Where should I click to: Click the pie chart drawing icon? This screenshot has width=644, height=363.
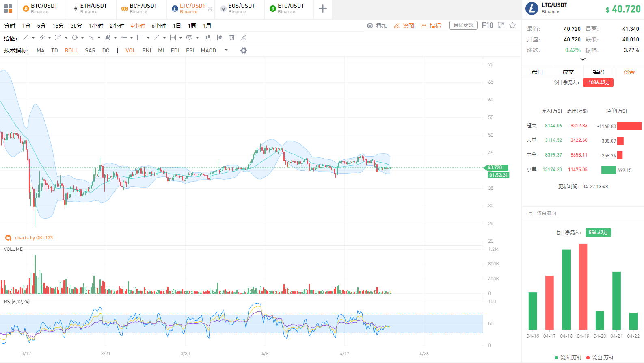(x=220, y=37)
